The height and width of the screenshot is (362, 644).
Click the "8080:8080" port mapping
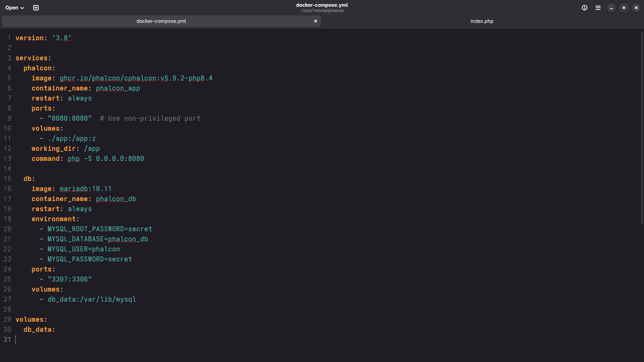[70, 118]
